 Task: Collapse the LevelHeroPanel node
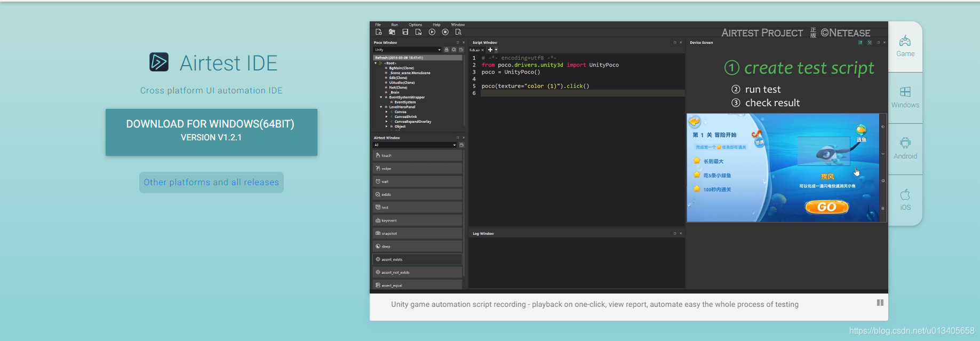tap(381, 107)
